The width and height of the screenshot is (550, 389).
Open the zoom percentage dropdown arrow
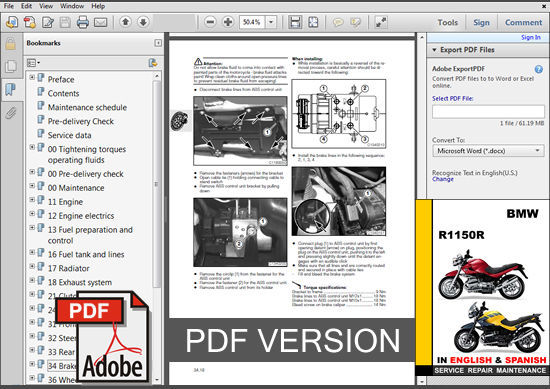tap(271, 22)
